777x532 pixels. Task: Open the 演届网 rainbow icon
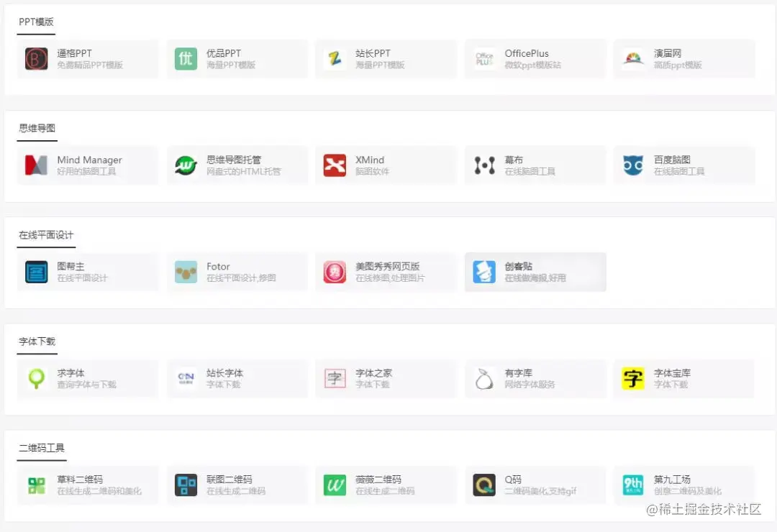coord(633,59)
